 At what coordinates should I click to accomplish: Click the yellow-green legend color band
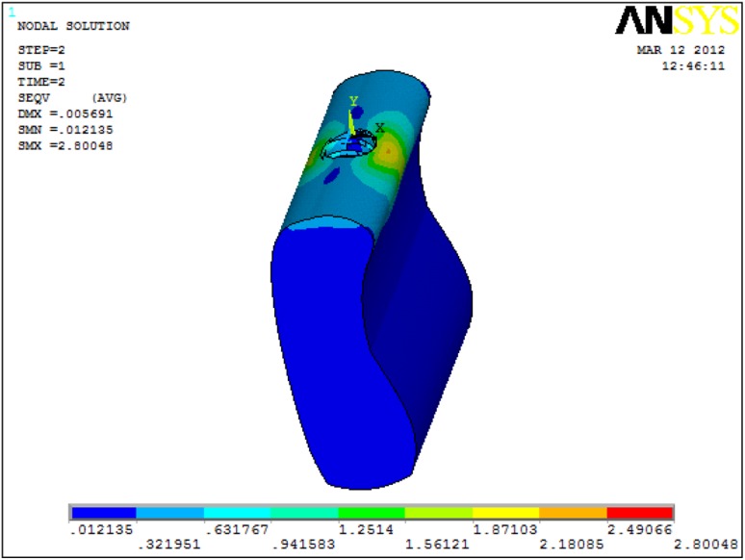[x=439, y=513]
